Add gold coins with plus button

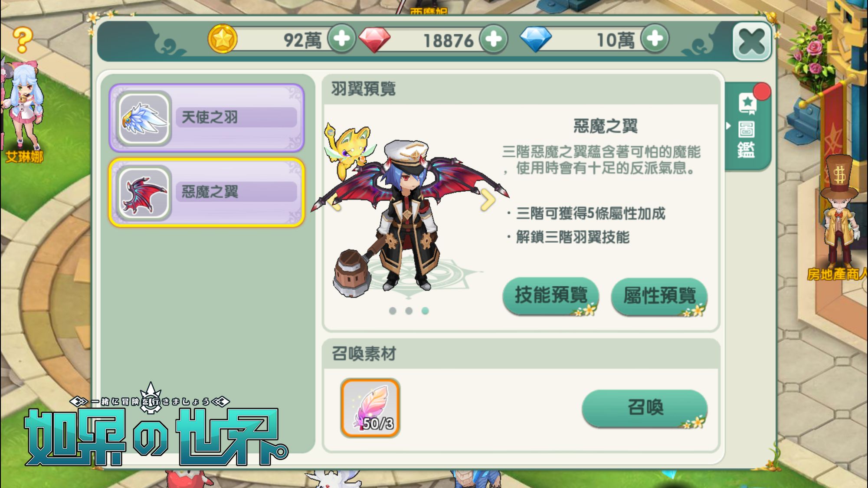(341, 39)
